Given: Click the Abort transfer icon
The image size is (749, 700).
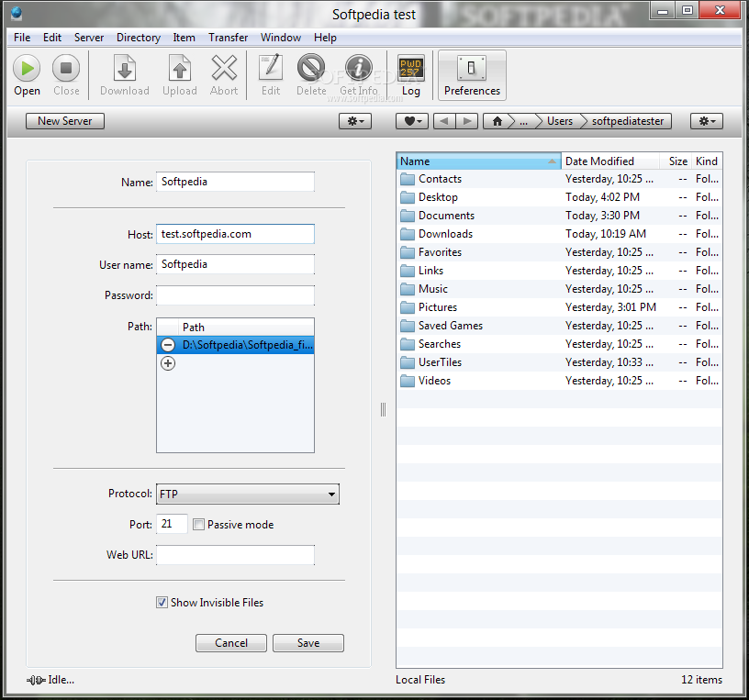Looking at the screenshot, I should [224, 68].
